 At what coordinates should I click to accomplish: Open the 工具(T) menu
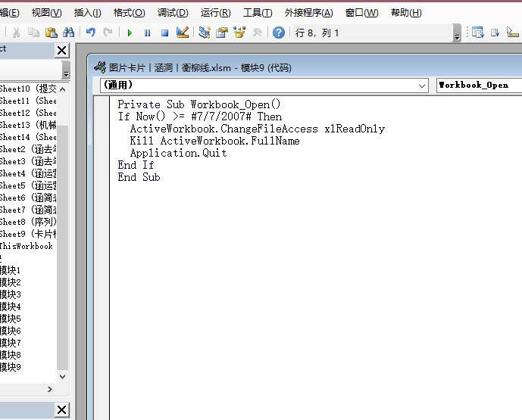click(258, 13)
